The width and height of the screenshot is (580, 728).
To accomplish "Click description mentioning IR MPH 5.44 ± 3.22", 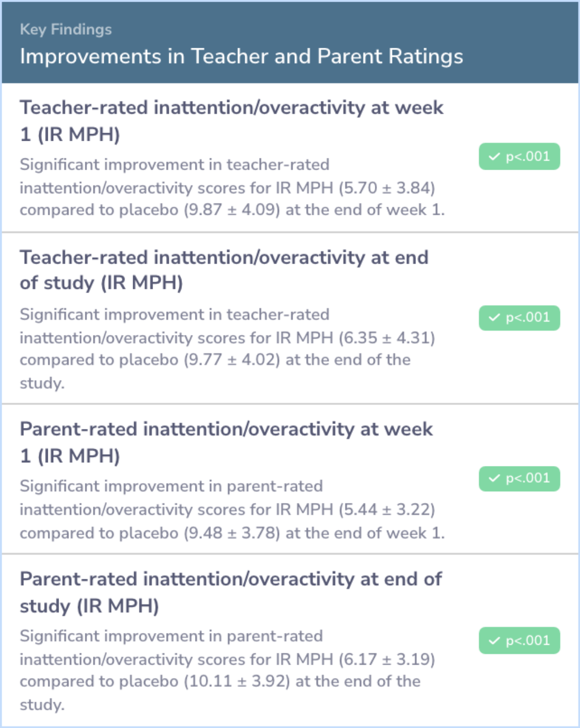I will point(232,509).
